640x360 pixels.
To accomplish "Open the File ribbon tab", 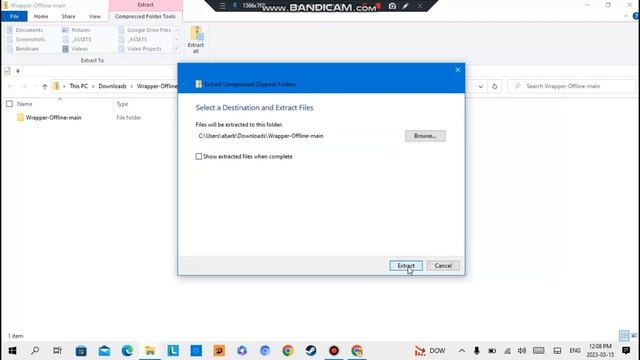I will [14, 16].
